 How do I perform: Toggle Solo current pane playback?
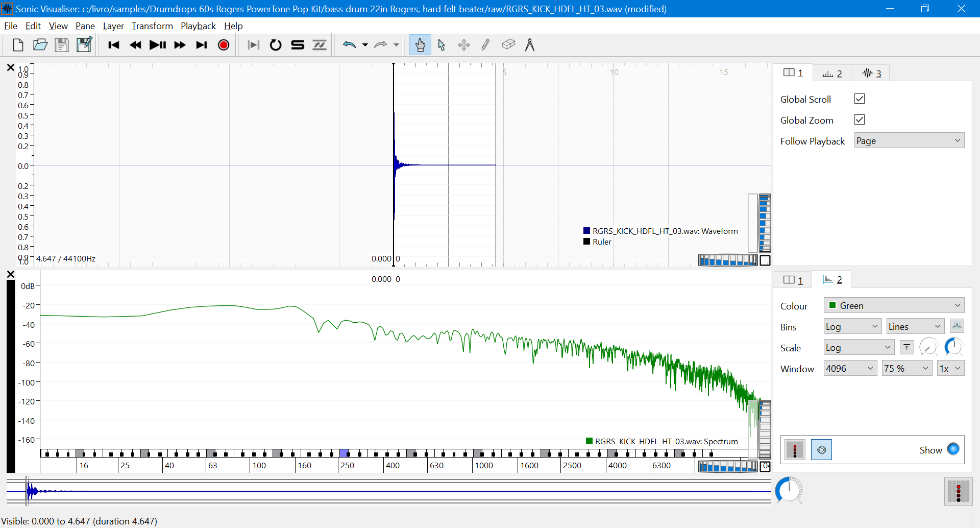point(298,44)
